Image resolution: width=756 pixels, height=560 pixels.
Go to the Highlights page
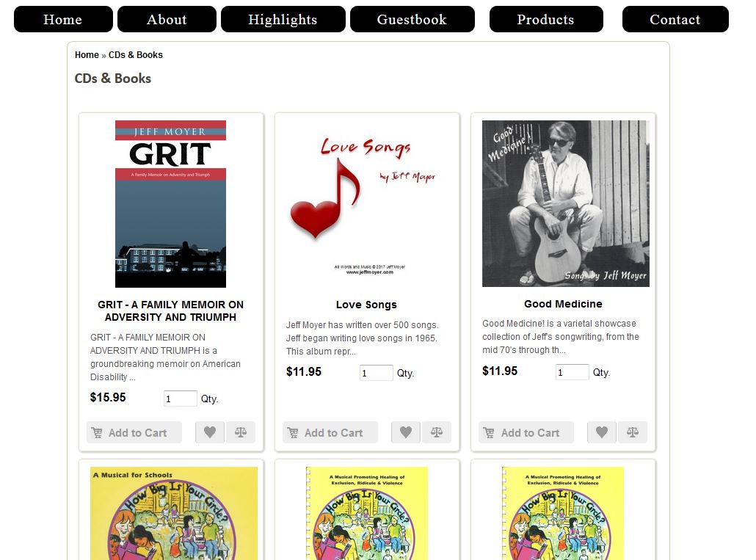(x=283, y=19)
